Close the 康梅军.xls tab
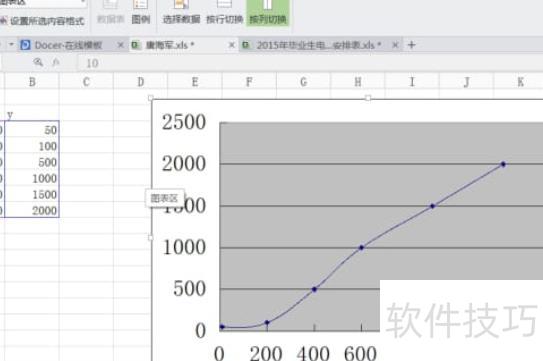Screen dimensions: 543x361 point(232,45)
